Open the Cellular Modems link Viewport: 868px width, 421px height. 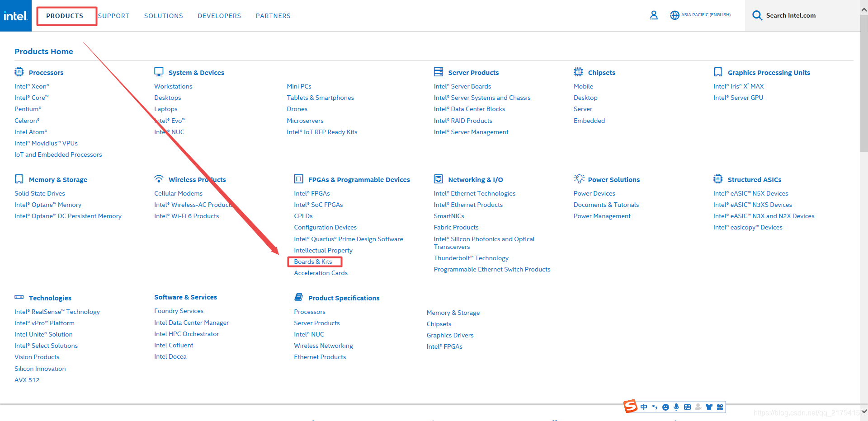178,193
